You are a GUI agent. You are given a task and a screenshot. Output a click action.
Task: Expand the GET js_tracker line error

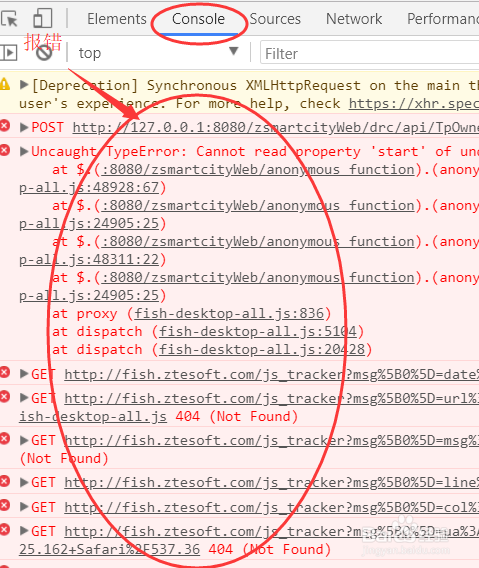[24, 482]
